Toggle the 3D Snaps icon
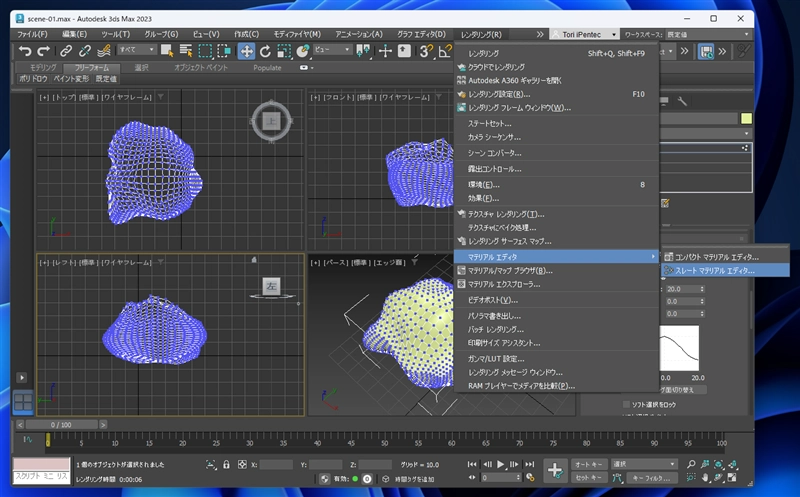The height and width of the screenshot is (497, 800). tap(426, 51)
